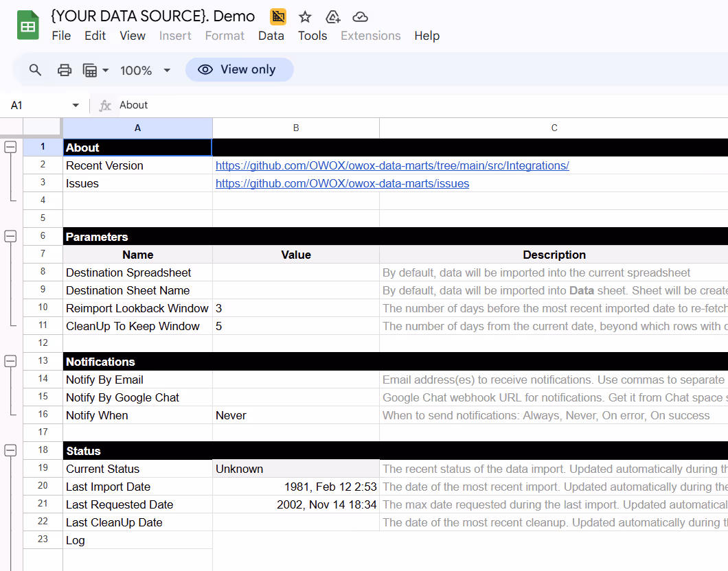Expand the filter views dropdown arrow

105,71
